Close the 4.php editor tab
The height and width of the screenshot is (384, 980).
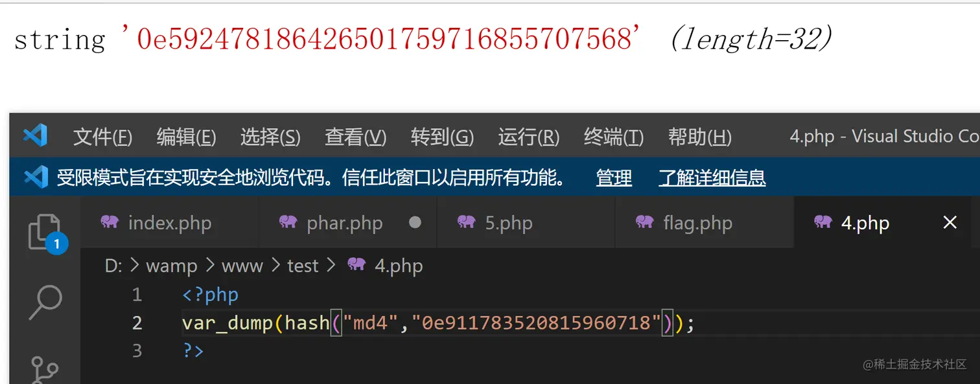coord(950,223)
